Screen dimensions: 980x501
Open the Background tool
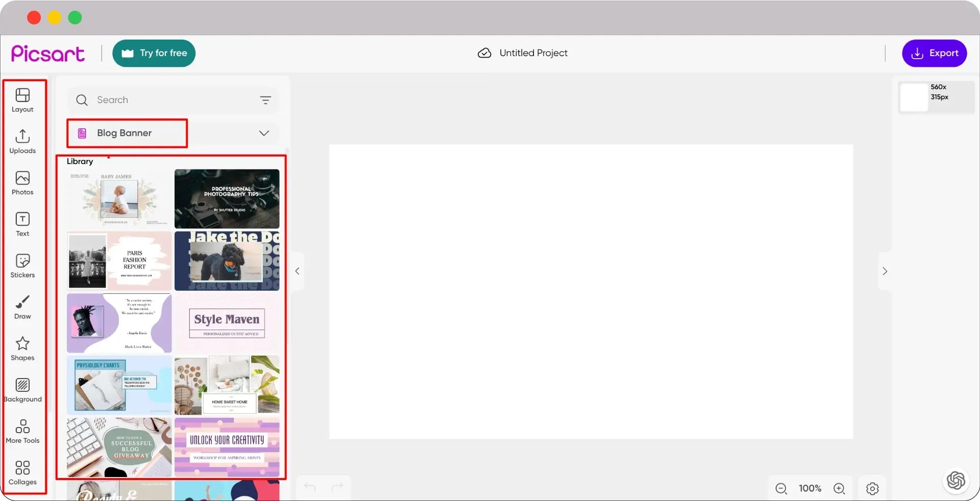(22, 390)
